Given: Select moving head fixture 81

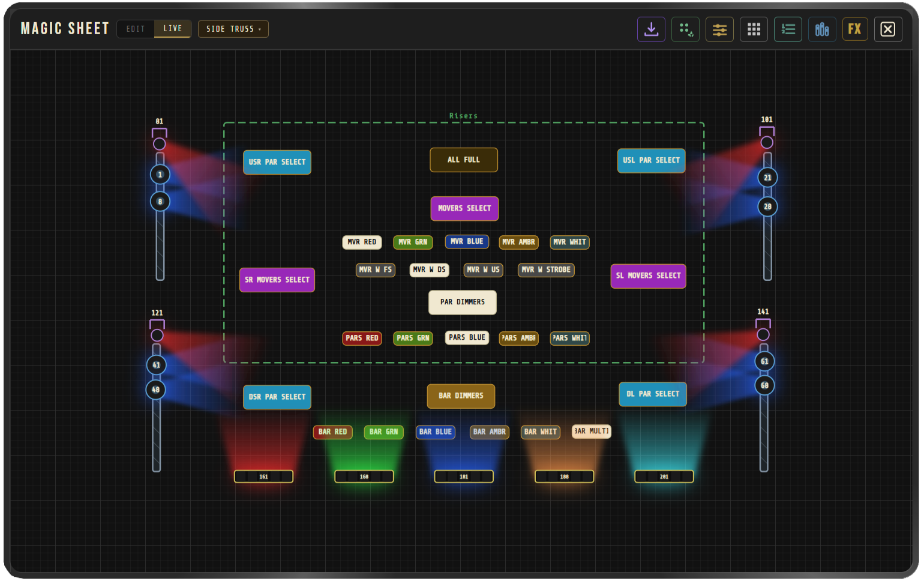Looking at the screenshot, I should [159, 139].
